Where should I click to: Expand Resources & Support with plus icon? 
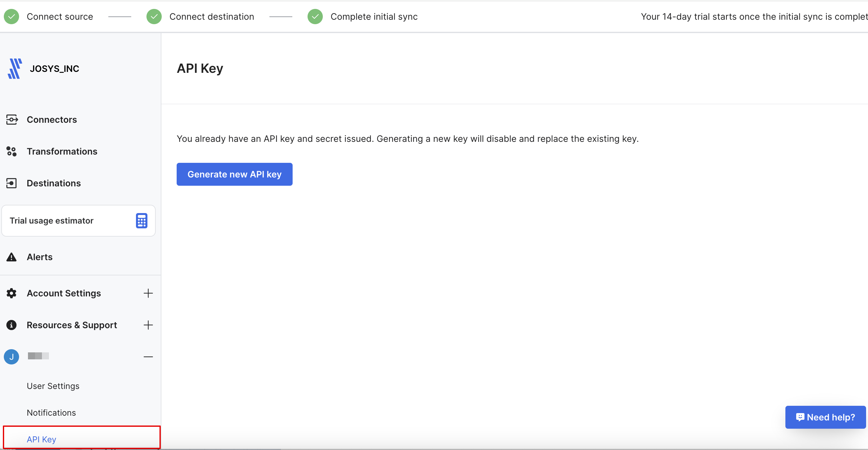(x=148, y=325)
